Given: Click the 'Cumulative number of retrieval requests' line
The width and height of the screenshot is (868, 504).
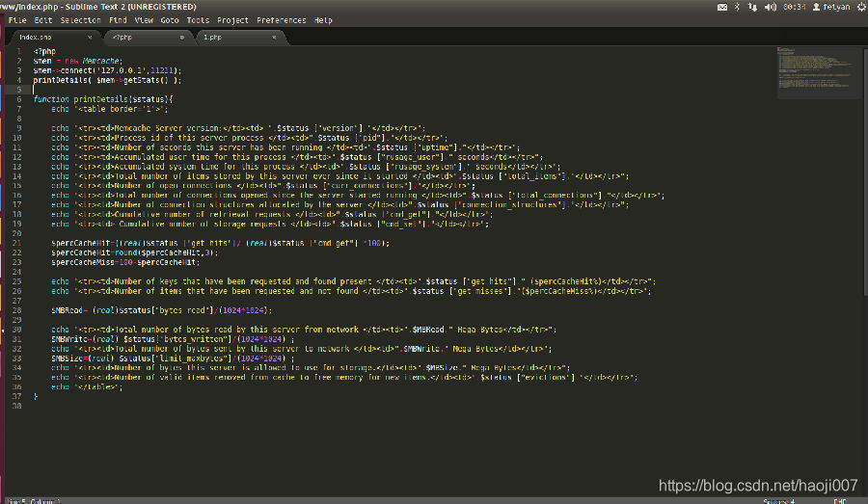Looking at the screenshot, I should (272, 214).
